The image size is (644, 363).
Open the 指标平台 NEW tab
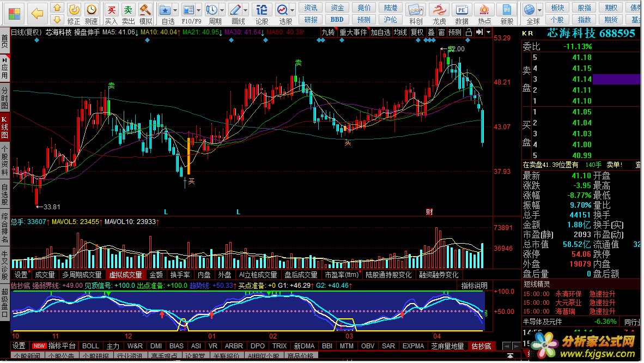[54, 346]
